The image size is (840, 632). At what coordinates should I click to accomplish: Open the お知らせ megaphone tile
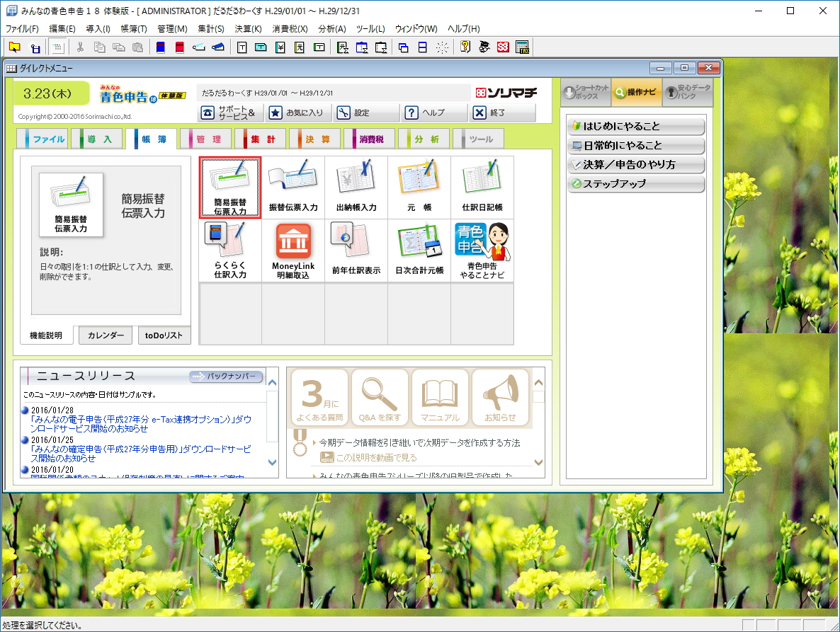pyautogui.click(x=500, y=398)
